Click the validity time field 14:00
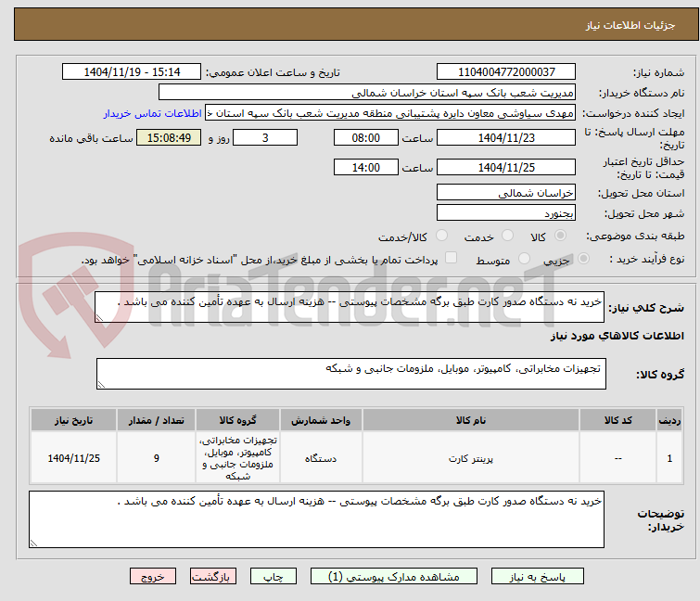Viewport: 700px width, 601px height. tap(365, 167)
